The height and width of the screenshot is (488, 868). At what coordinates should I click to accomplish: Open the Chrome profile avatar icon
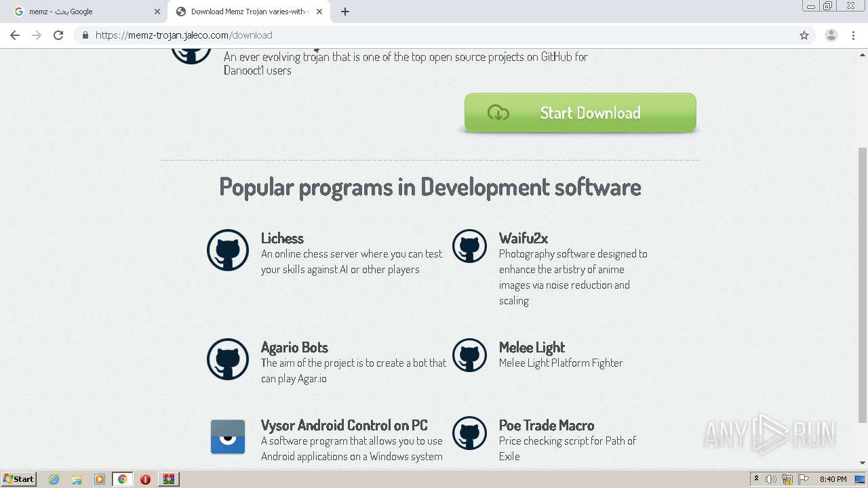pos(831,35)
